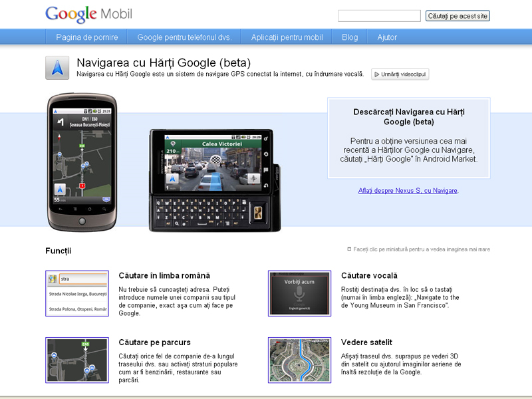Open 'Aplicații pentru mobil' menu item
Viewport: 532px width, 399px height.
click(x=287, y=37)
